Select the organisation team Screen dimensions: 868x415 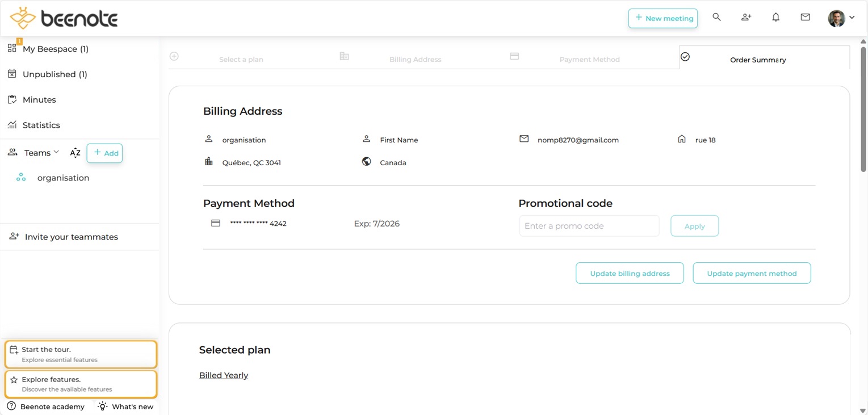[63, 178]
